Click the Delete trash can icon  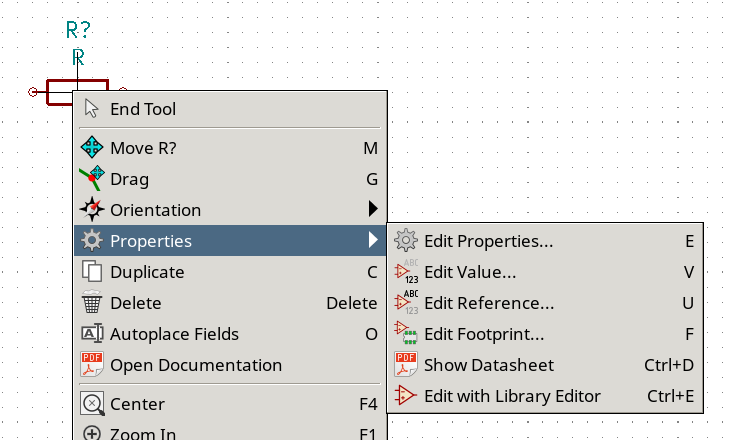click(92, 303)
